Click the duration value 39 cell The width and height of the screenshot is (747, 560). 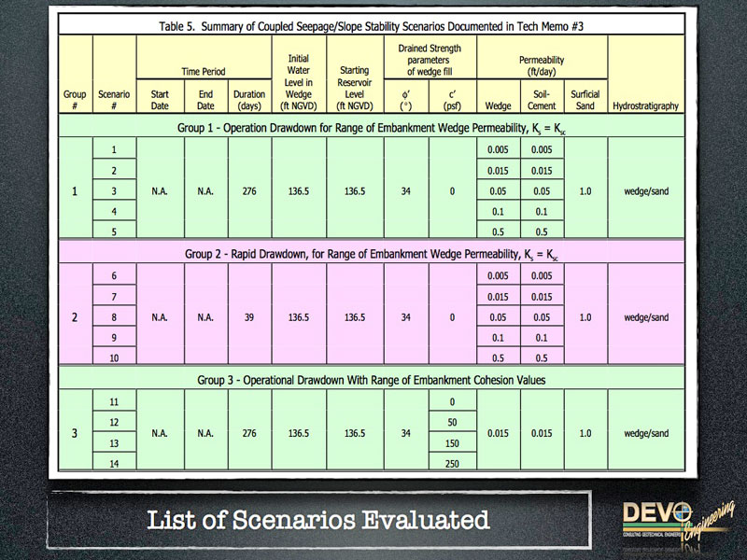point(249,316)
